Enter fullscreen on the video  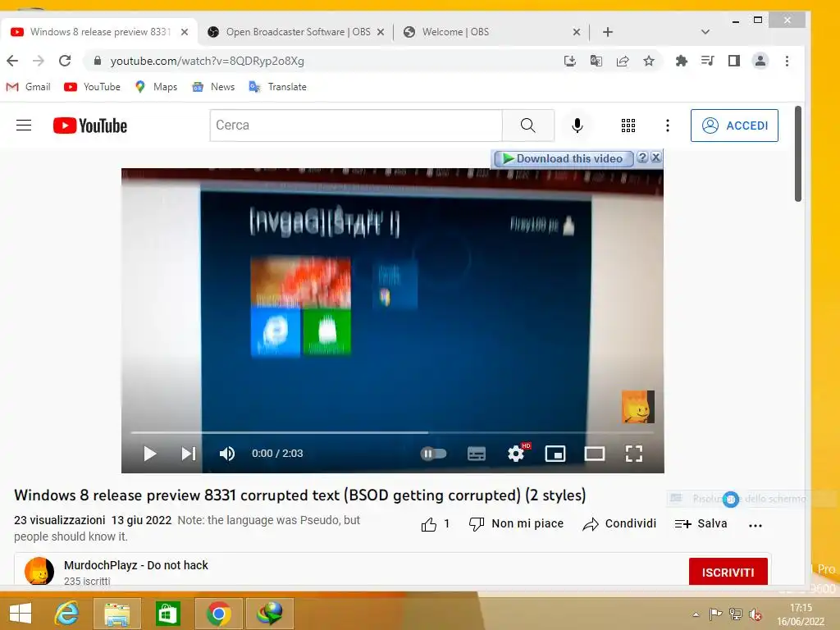(x=634, y=454)
